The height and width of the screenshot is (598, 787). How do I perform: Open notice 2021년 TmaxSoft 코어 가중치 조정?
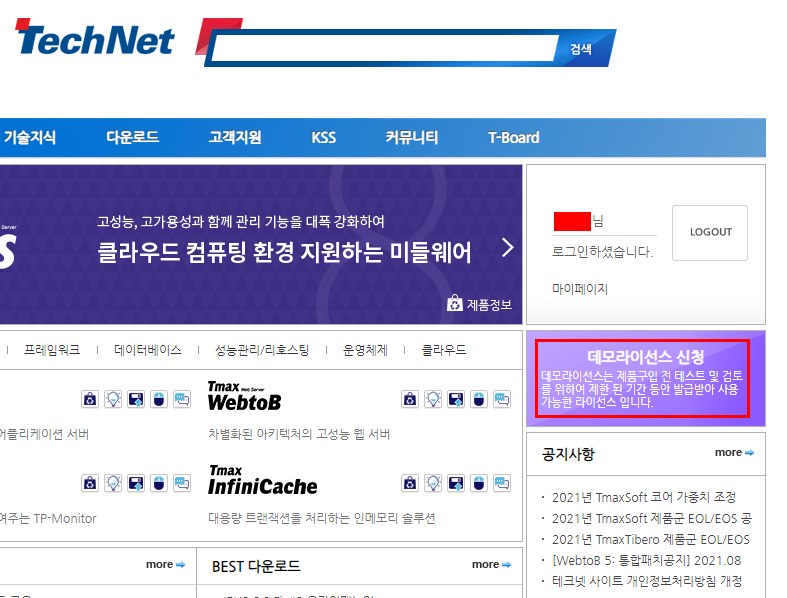point(643,497)
